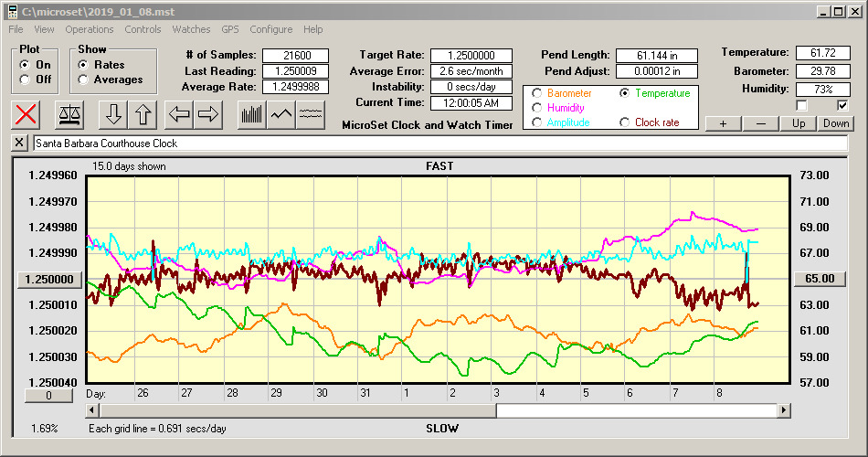This screenshot has height=457, width=868.
Task: Click the wavy lines smoothing icon
Action: [311, 114]
